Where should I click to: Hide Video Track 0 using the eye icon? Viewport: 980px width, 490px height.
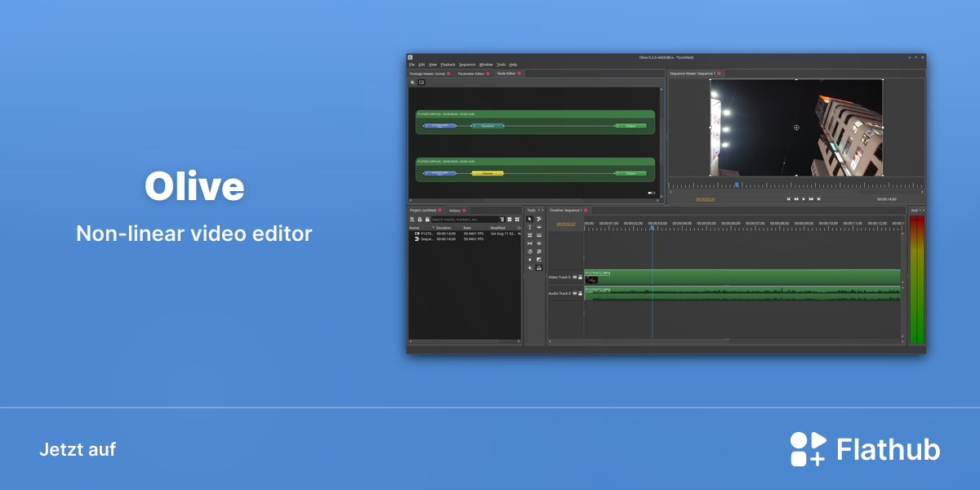[x=575, y=277]
